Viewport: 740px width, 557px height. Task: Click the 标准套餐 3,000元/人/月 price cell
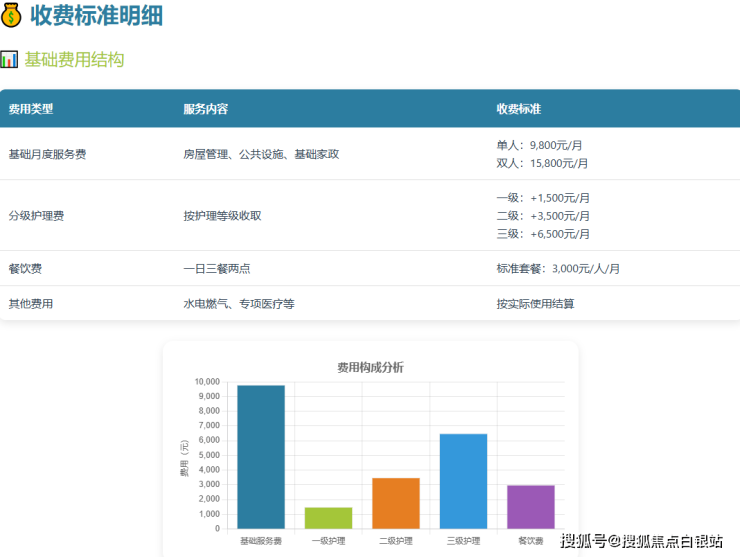coord(558,268)
